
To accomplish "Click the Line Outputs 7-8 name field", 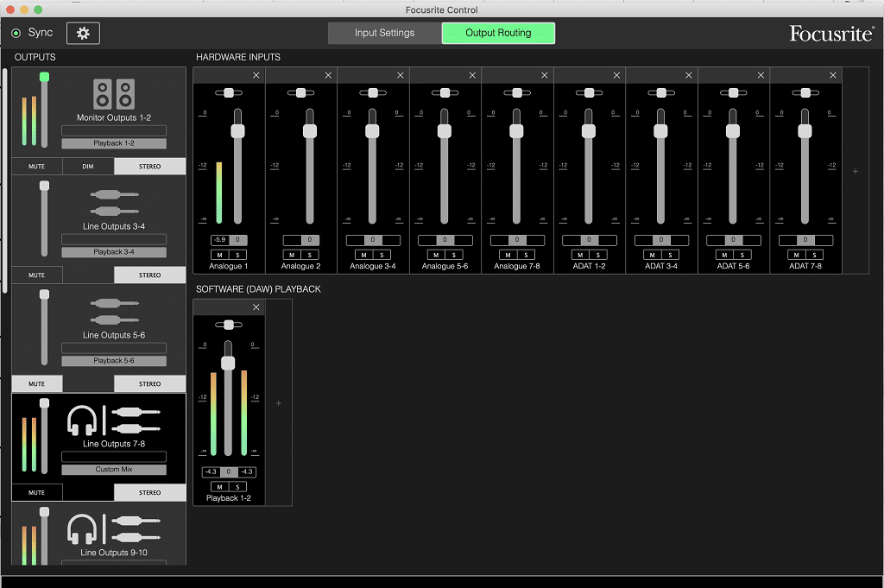I will coord(114,457).
